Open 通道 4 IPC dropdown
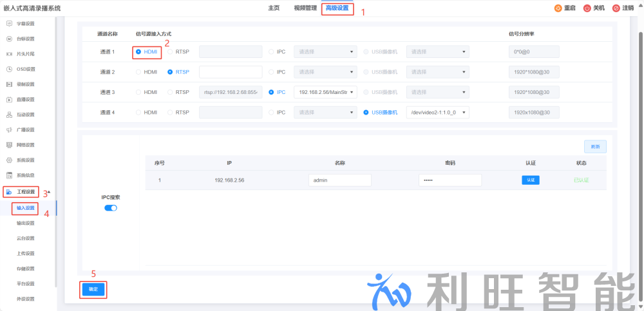This screenshot has height=311, width=644. click(325, 112)
